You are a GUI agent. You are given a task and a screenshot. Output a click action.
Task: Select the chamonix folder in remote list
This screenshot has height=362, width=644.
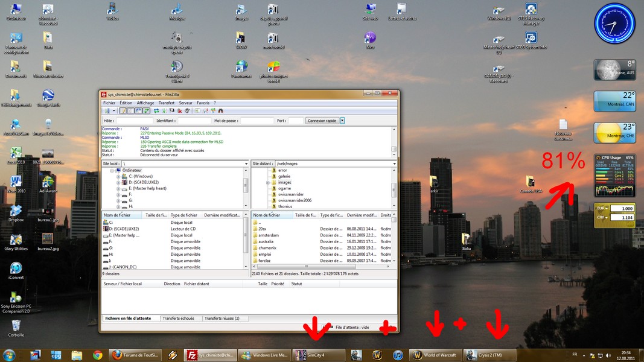click(x=267, y=248)
